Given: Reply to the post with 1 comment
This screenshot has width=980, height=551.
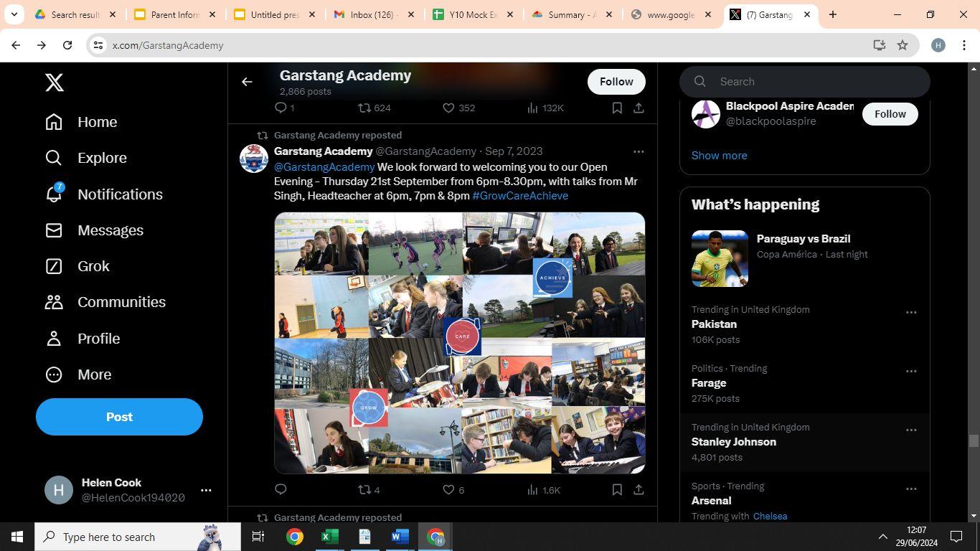Looking at the screenshot, I should click(x=285, y=108).
